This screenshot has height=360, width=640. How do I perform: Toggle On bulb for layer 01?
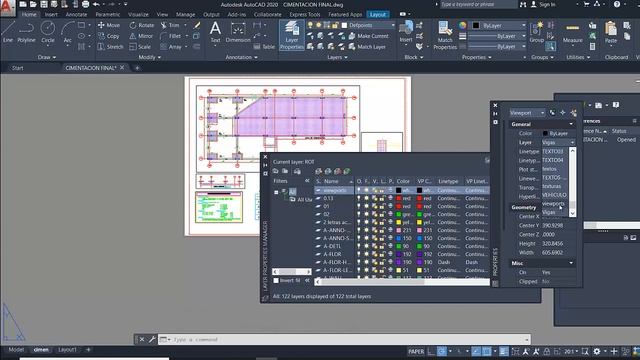click(359, 206)
